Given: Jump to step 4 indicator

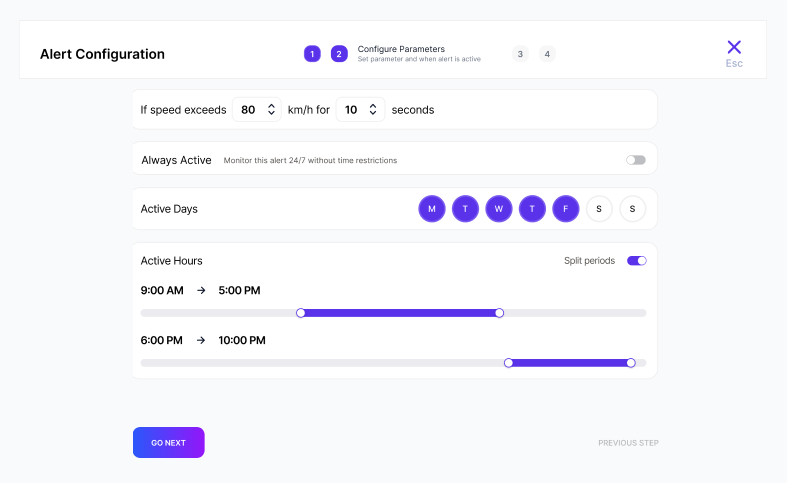Looking at the screenshot, I should (547, 54).
